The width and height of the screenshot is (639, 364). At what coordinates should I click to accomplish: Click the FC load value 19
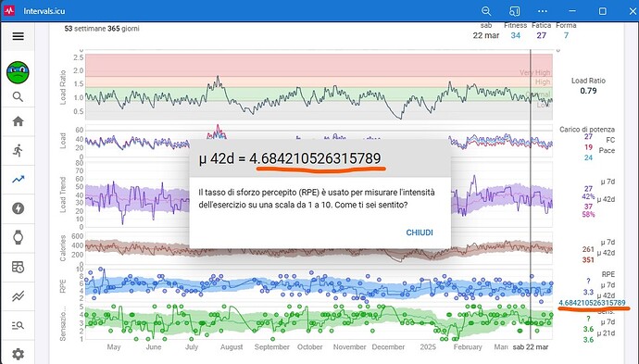coord(588,147)
